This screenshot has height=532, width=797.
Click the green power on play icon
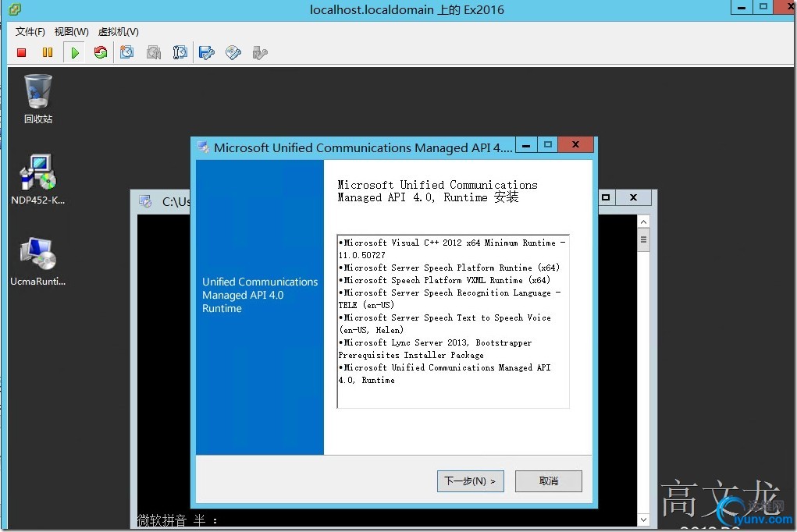point(75,52)
